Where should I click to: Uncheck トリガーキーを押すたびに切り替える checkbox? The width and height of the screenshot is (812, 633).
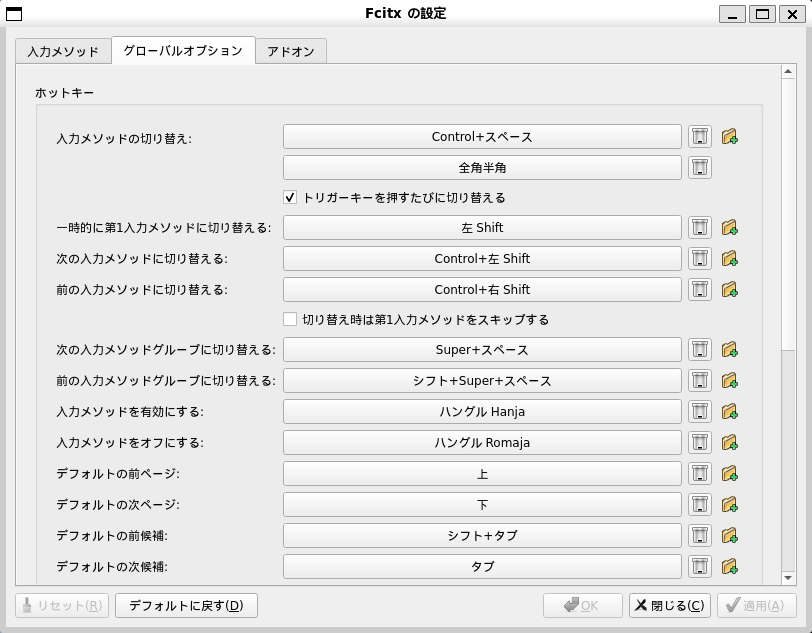(291, 197)
